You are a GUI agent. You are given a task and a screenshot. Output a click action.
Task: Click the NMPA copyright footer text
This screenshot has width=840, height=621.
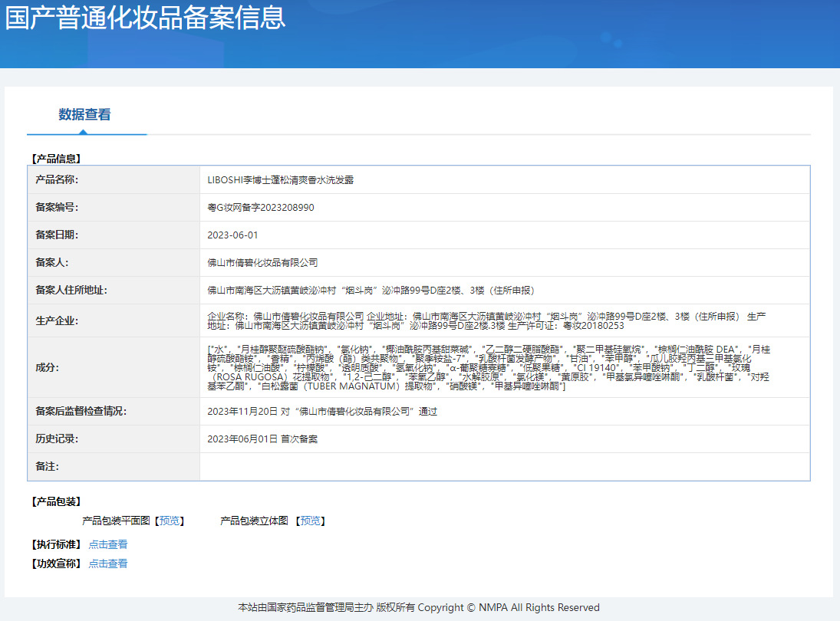click(419, 608)
